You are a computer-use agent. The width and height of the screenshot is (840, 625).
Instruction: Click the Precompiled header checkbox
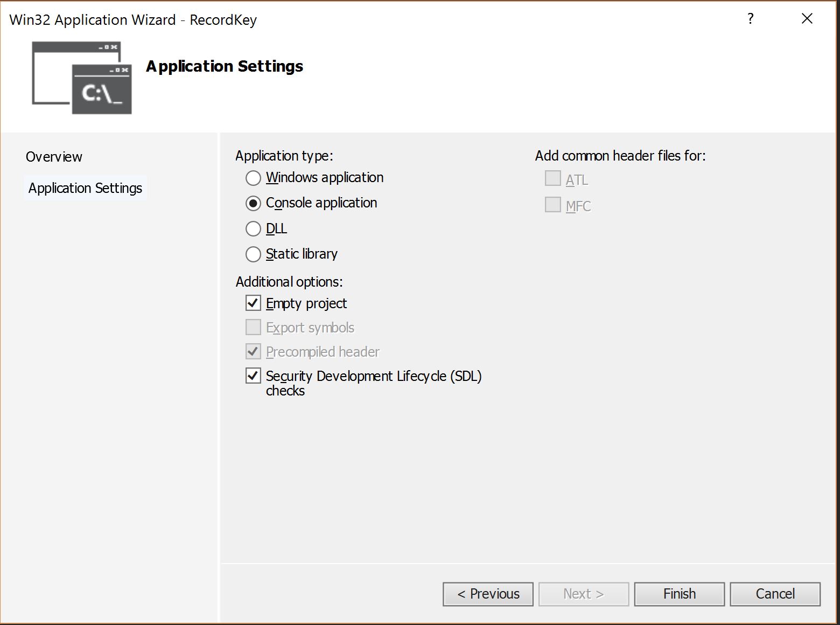pos(253,351)
